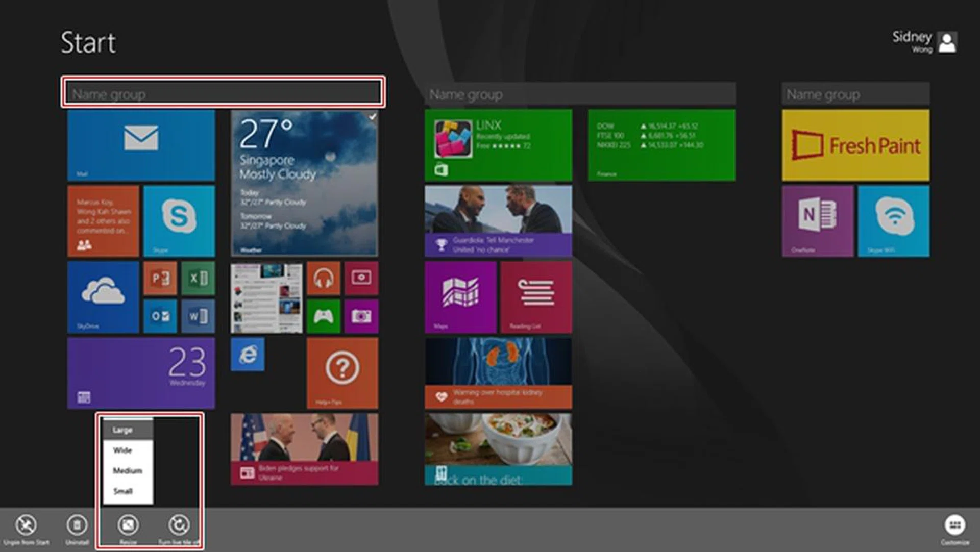Launch OneNote from its tile
The image size is (980, 552).
[x=817, y=220]
